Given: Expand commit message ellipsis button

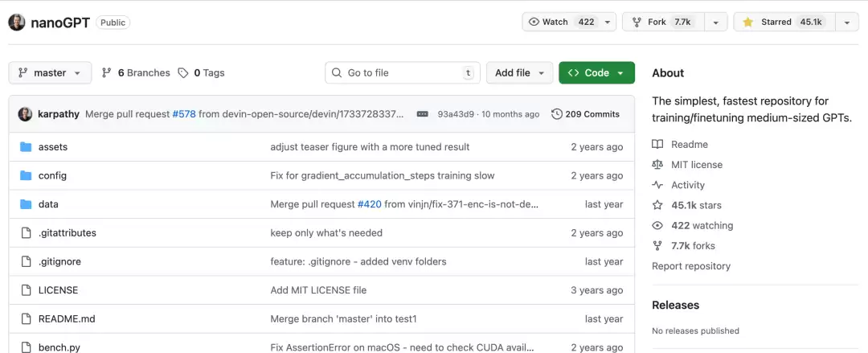Looking at the screenshot, I should click(x=422, y=114).
